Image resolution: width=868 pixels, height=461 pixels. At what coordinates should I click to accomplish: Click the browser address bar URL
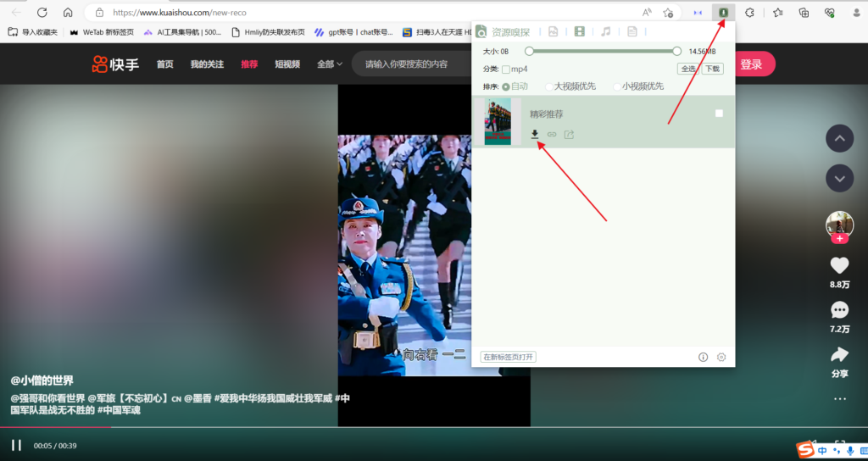(180, 12)
